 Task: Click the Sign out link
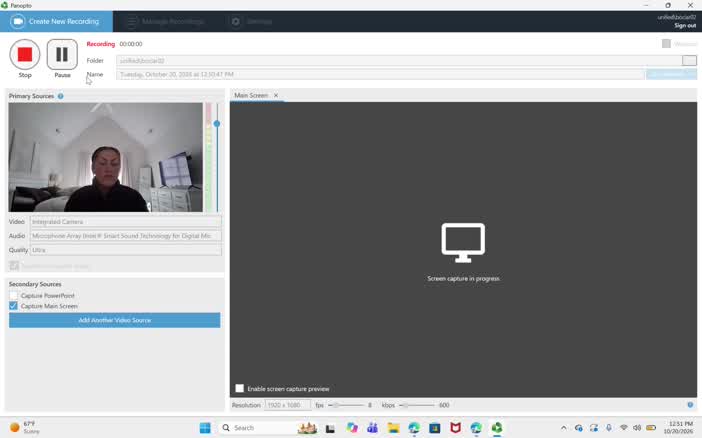click(x=685, y=26)
